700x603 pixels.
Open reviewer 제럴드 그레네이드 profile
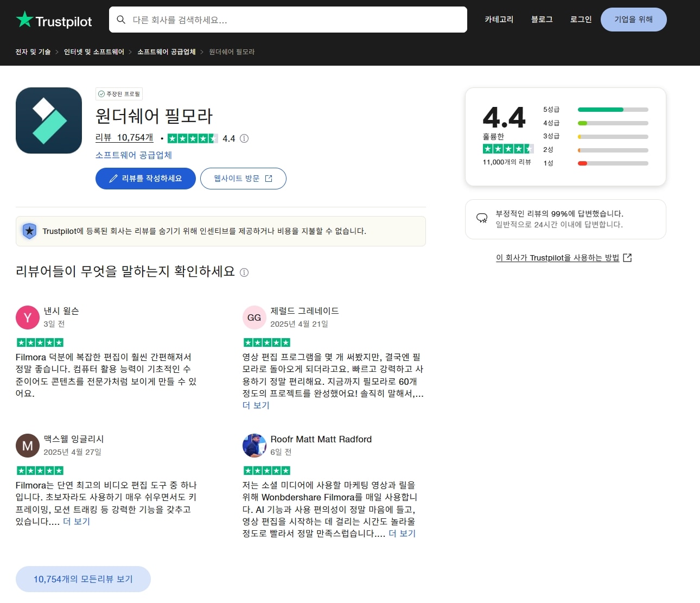tap(305, 311)
